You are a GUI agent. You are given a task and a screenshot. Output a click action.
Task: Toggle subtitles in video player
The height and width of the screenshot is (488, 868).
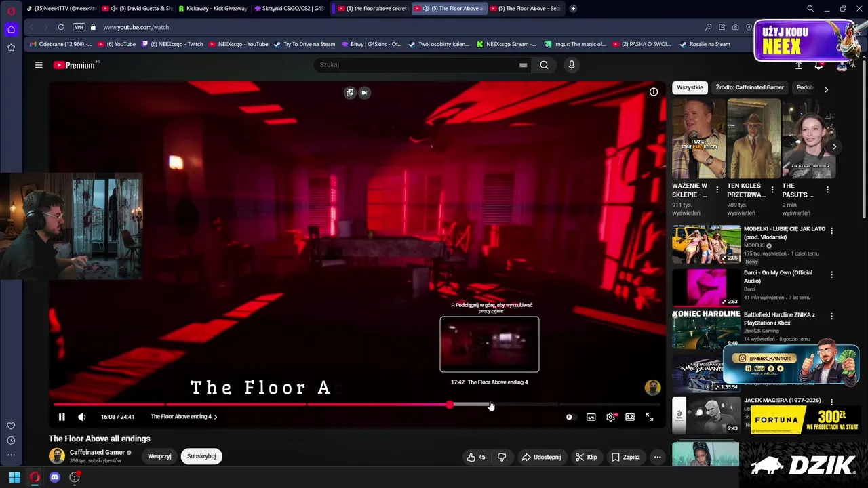pyautogui.click(x=591, y=417)
